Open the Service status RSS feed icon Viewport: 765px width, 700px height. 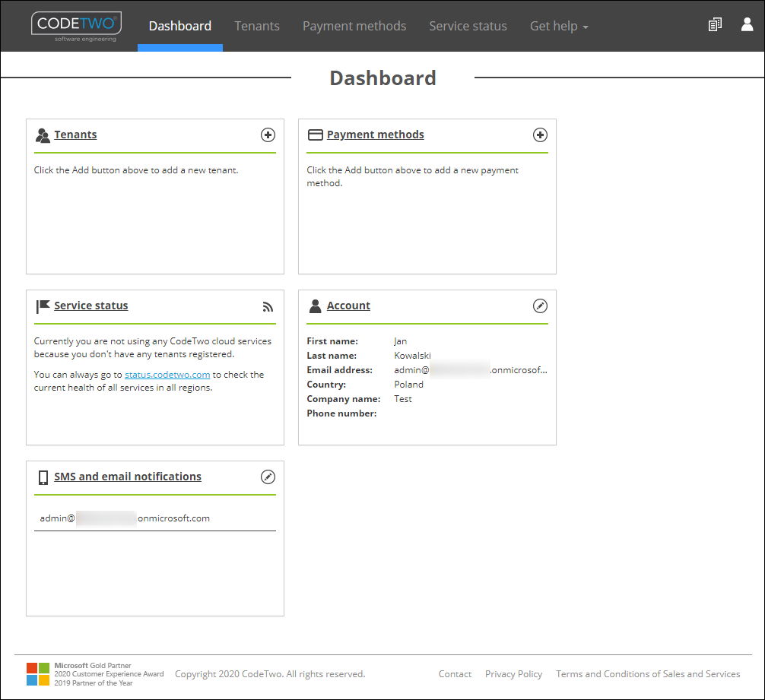[x=268, y=306]
